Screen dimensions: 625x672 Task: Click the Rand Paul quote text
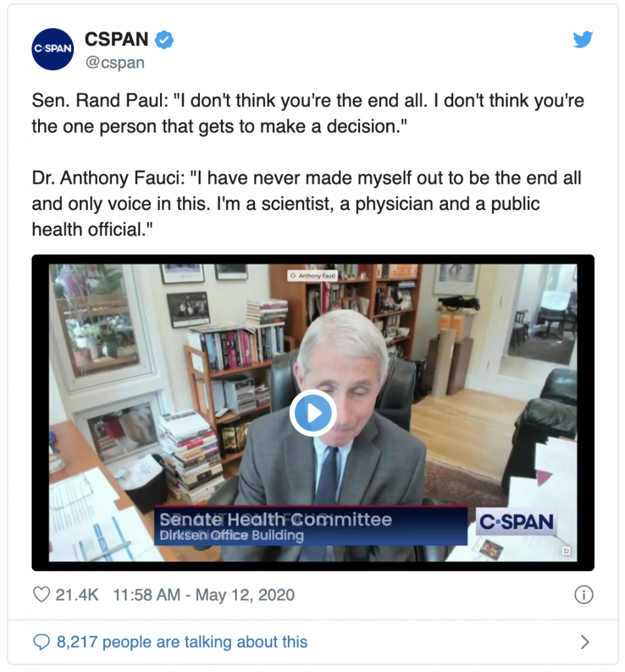pyautogui.click(x=308, y=114)
